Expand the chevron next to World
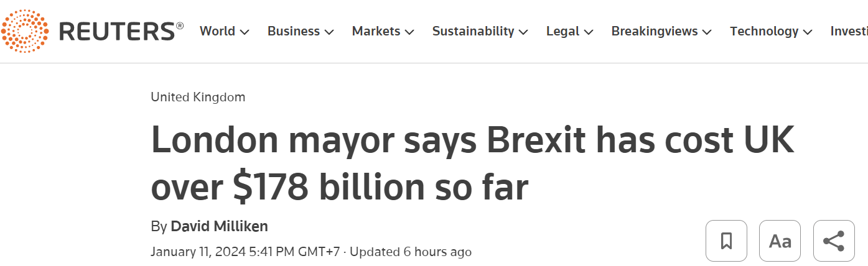This screenshot has width=868, height=266. tap(245, 32)
